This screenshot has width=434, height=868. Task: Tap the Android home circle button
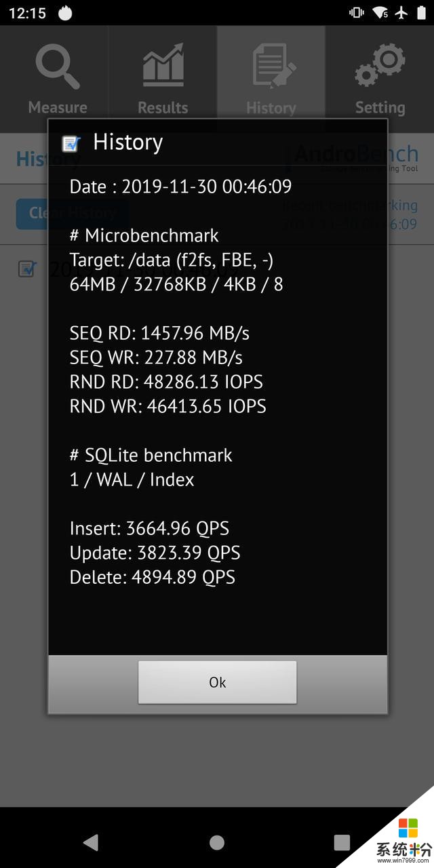point(217,842)
